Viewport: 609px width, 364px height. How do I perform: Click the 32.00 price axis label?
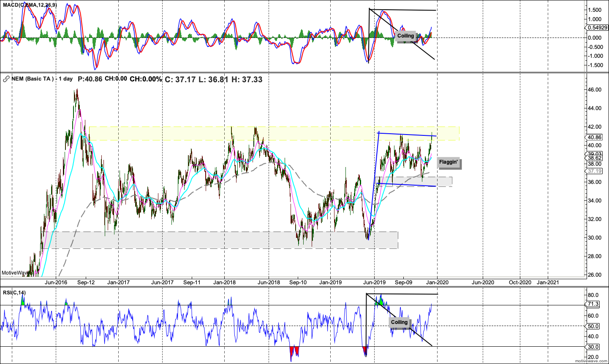click(x=595, y=219)
